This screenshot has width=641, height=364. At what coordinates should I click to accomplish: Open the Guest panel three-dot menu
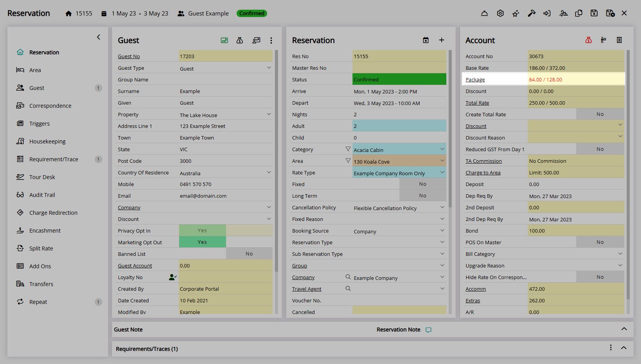click(271, 40)
